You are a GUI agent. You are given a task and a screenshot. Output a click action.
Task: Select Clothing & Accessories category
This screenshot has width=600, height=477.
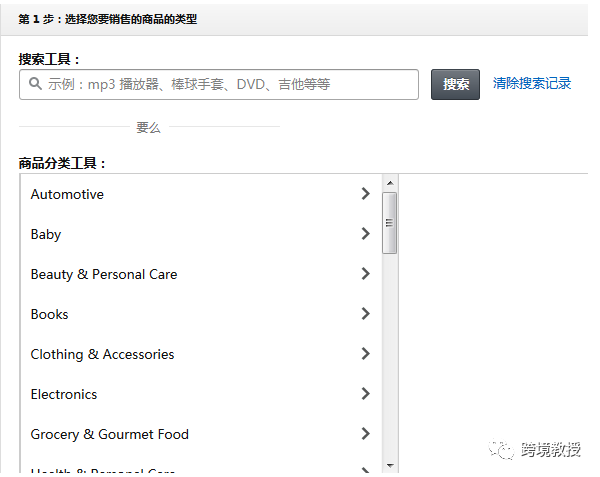[103, 355]
